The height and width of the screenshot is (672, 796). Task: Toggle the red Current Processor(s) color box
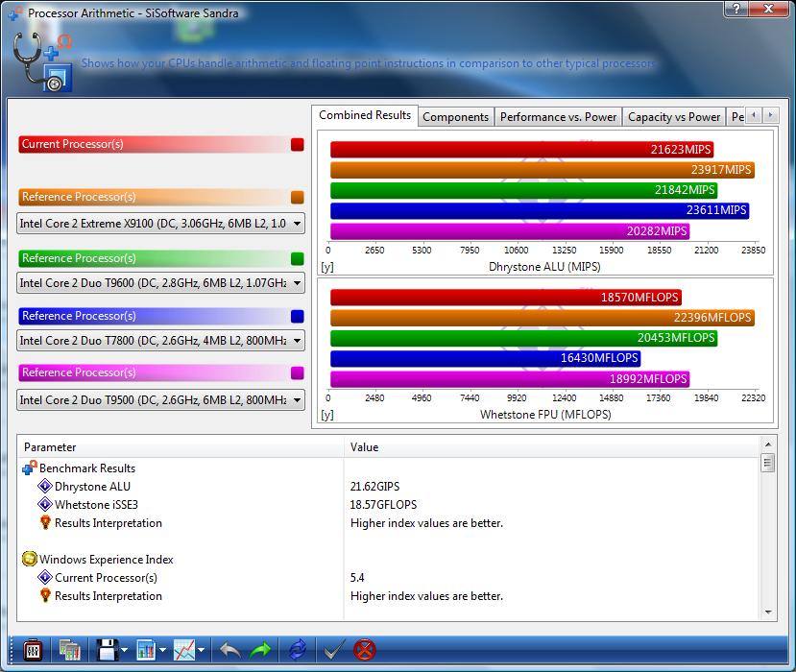298,145
